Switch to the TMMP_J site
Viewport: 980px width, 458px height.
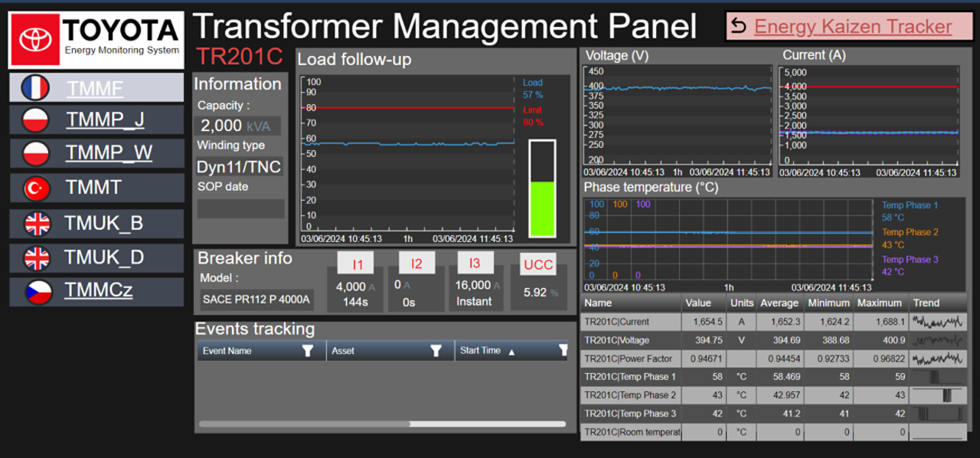point(105,120)
